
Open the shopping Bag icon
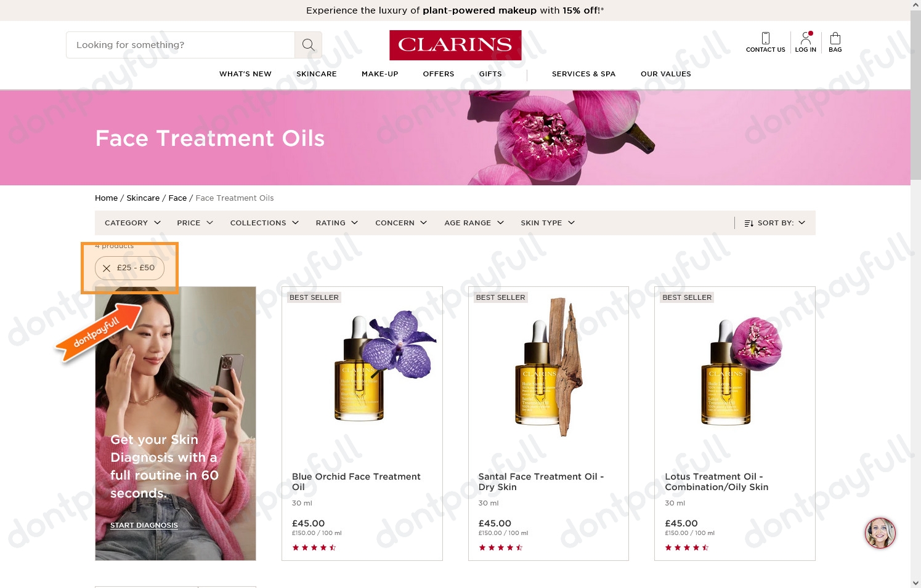(x=835, y=38)
